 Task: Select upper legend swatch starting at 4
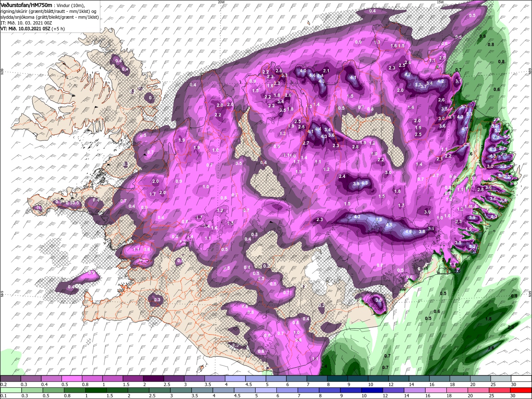[235, 379]
